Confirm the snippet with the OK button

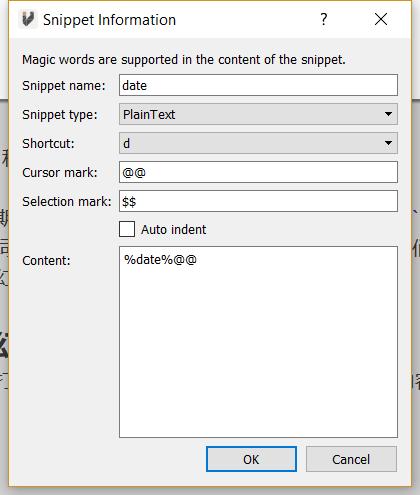[x=251, y=459]
